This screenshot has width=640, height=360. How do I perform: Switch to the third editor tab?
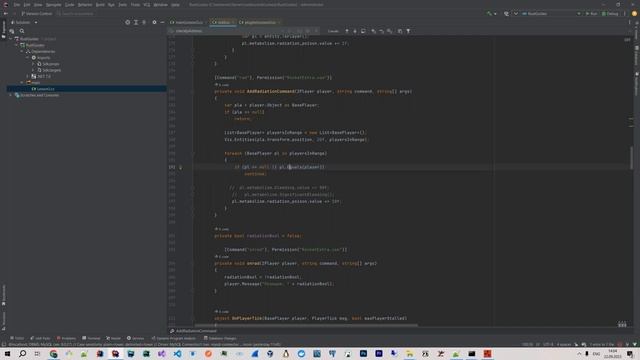[x=260, y=22]
